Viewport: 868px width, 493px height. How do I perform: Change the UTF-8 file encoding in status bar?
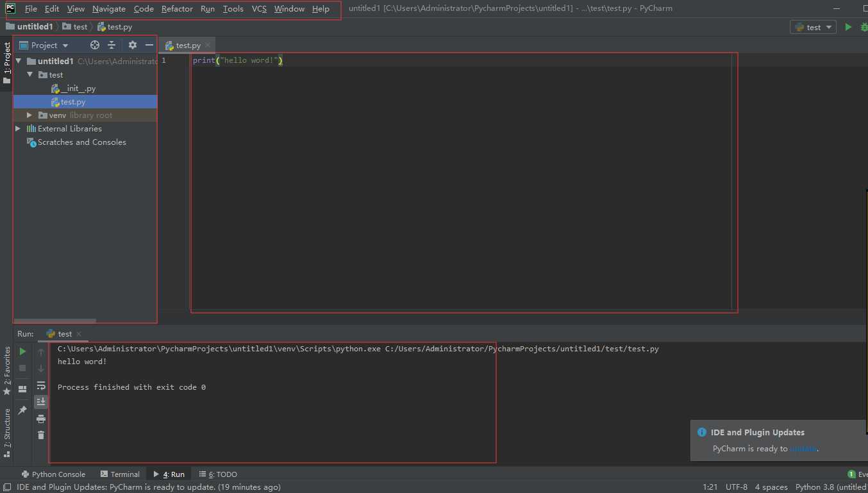coord(737,487)
